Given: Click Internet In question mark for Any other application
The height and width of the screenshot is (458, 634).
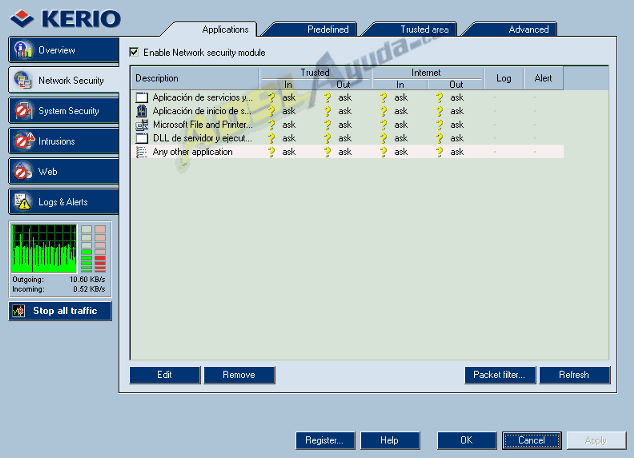Looking at the screenshot, I should coord(383,152).
